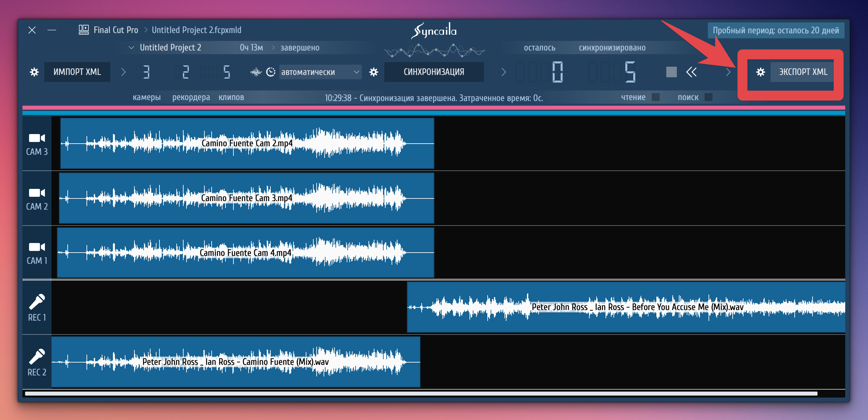Viewport: 868px width, 420px height.
Task: Click the ЭКСПОРТ XML button
Action: click(802, 72)
